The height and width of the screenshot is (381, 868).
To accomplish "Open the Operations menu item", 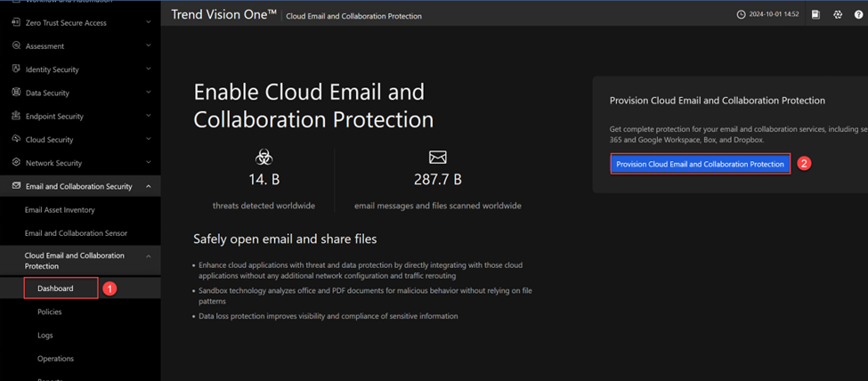I will coord(55,358).
